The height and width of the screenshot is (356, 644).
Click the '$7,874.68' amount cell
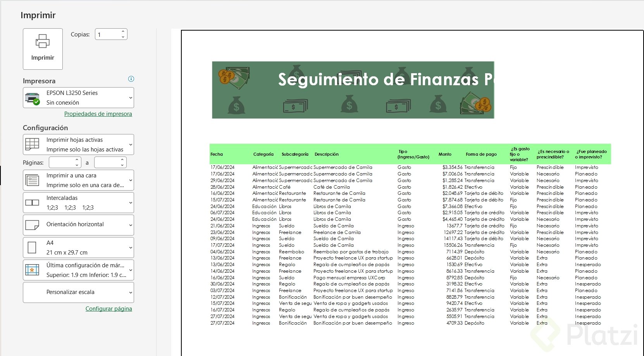453,200
